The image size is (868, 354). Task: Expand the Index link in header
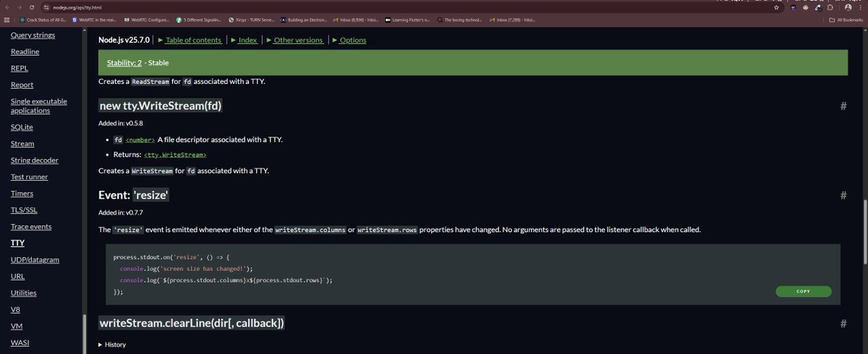(244, 40)
